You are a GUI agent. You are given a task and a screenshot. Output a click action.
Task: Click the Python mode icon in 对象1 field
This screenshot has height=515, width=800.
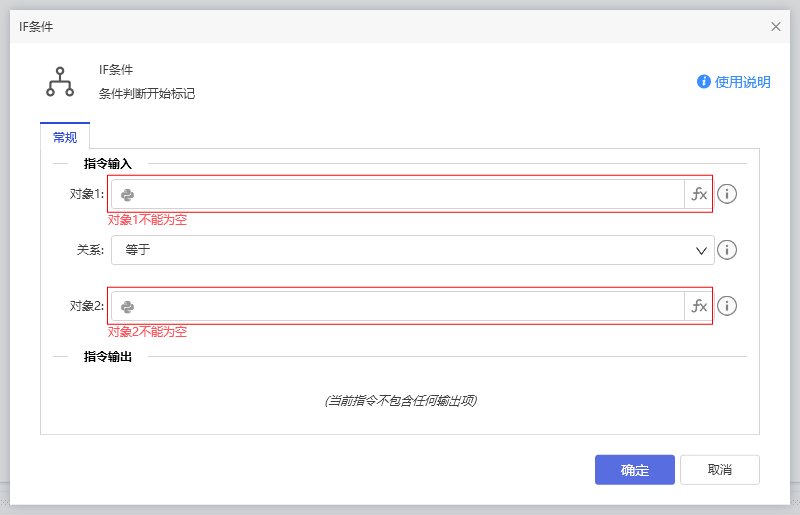128,195
